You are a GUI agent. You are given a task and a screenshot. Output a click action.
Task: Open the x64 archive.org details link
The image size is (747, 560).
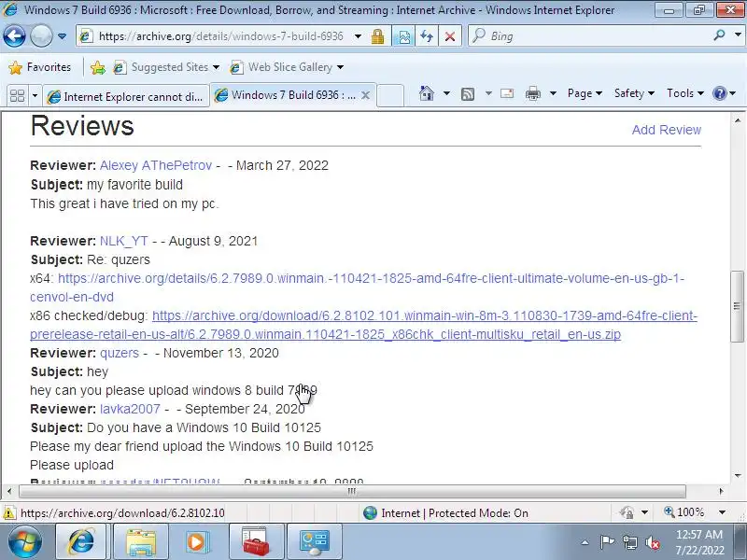(x=358, y=287)
